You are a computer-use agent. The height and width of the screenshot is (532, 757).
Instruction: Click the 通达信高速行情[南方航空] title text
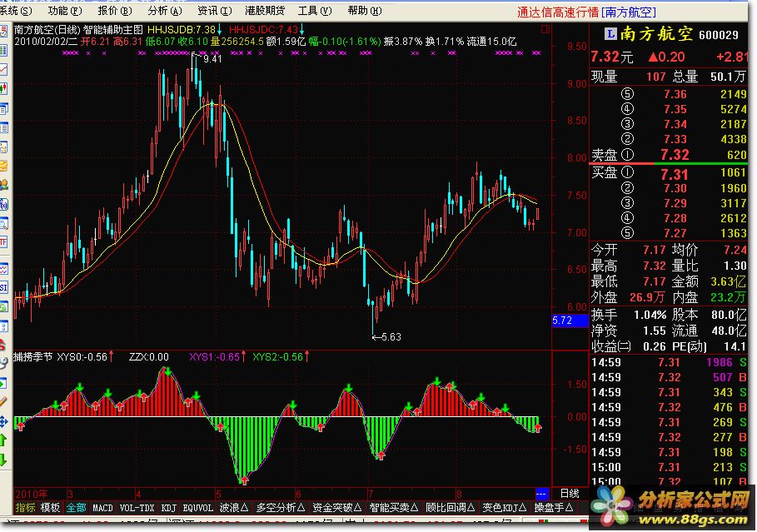click(x=586, y=12)
